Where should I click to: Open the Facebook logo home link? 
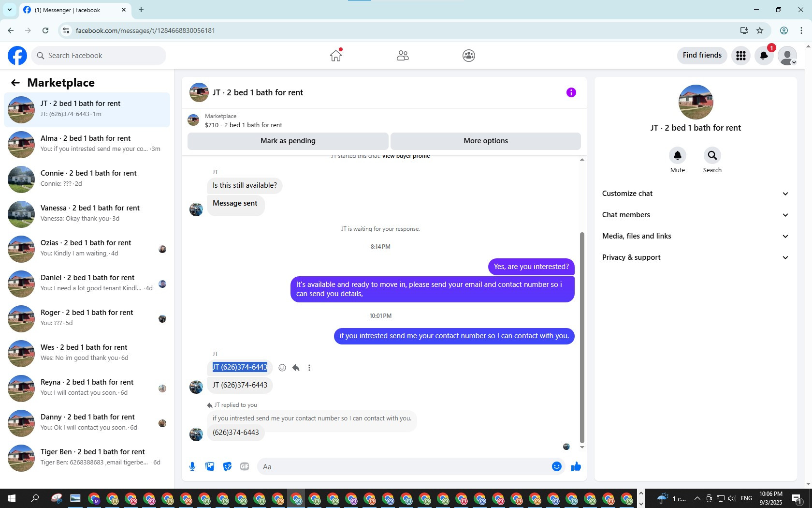pyautogui.click(x=17, y=56)
